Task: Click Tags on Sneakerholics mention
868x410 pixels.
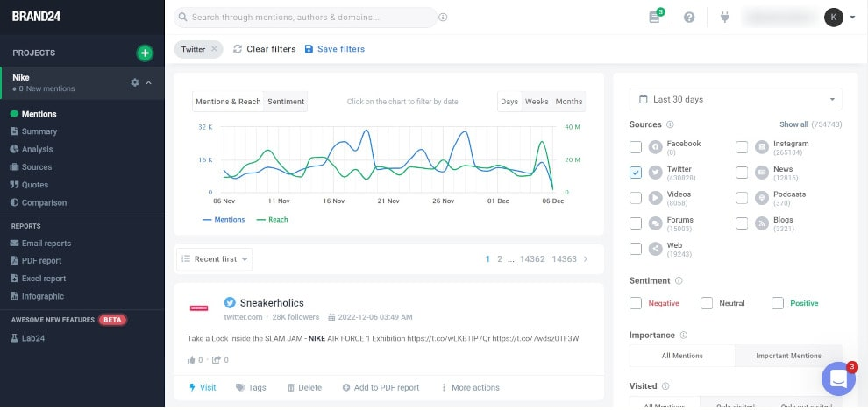Action: (252, 388)
